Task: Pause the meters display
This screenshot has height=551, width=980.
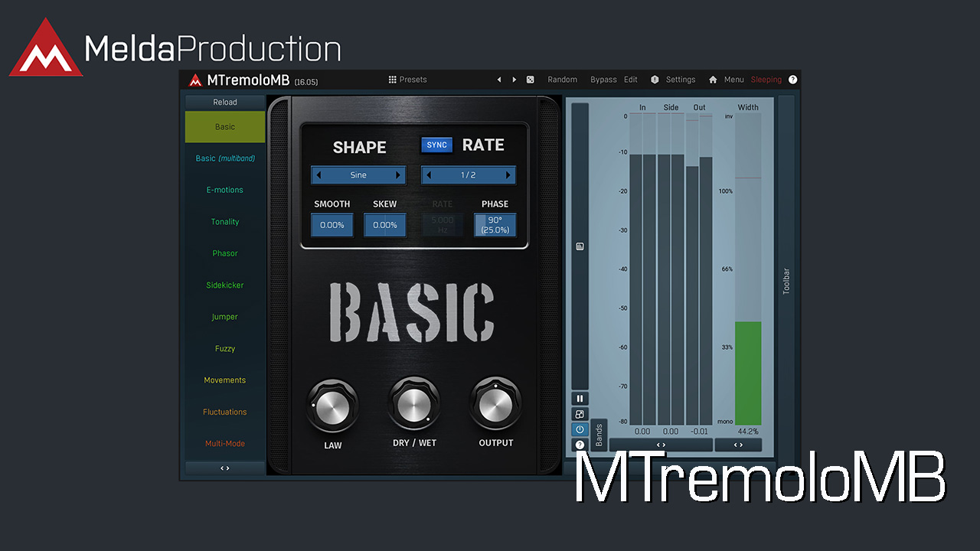Action: [580, 399]
